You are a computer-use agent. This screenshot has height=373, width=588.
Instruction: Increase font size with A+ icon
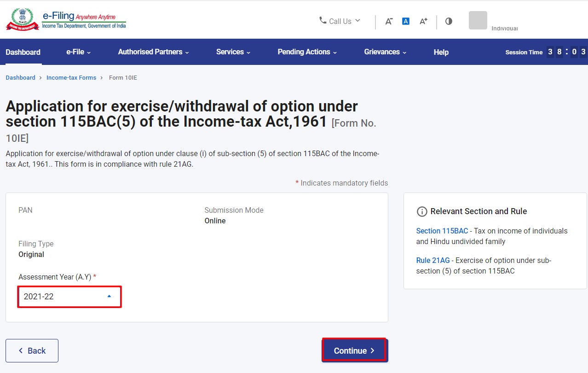click(x=424, y=21)
